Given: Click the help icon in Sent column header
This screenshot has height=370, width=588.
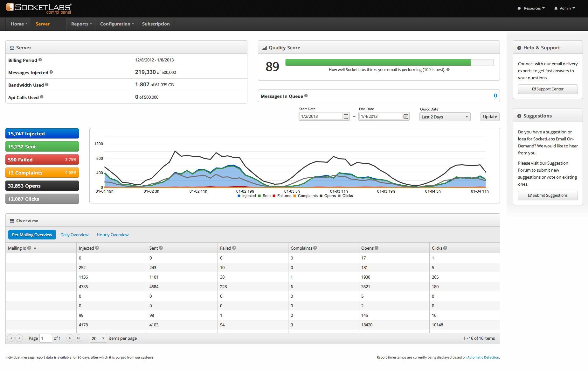Looking at the screenshot, I should 161,248.
